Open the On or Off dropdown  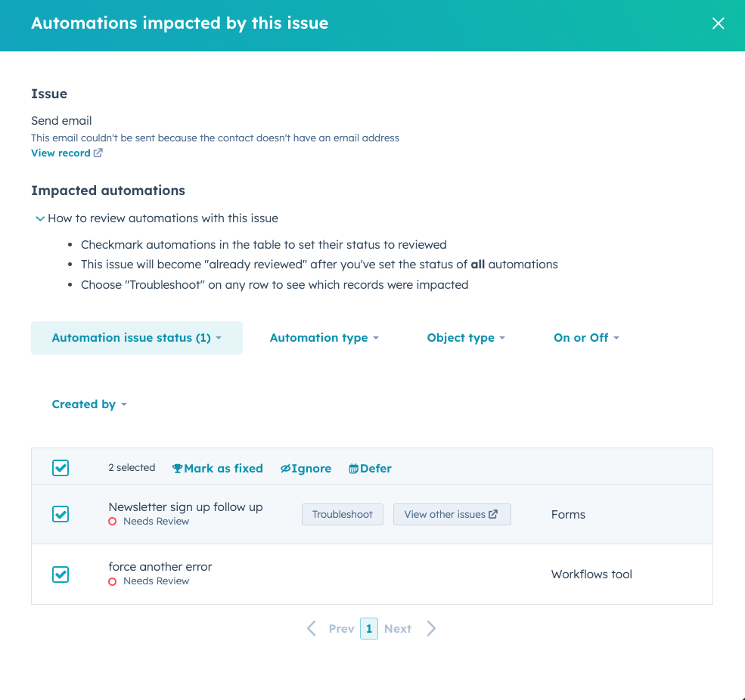pyautogui.click(x=586, y=337)
